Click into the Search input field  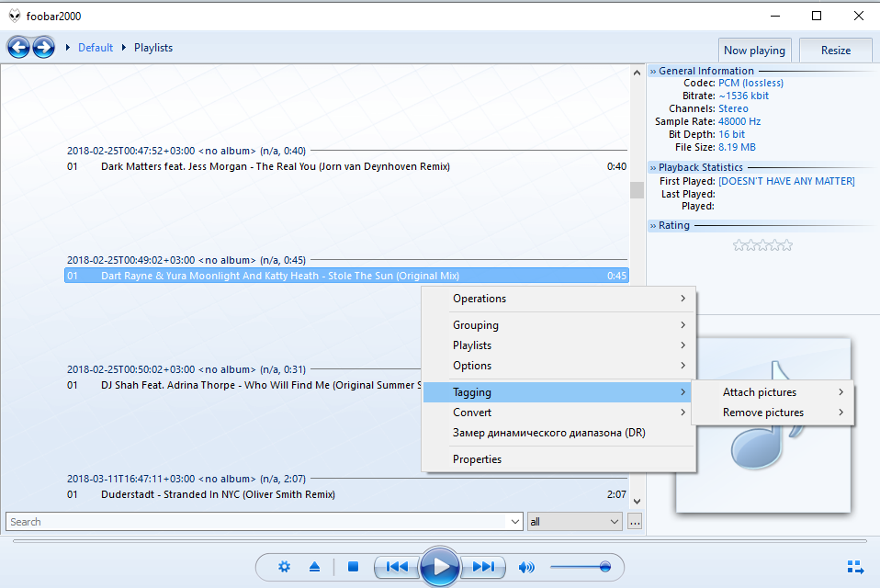257,522
